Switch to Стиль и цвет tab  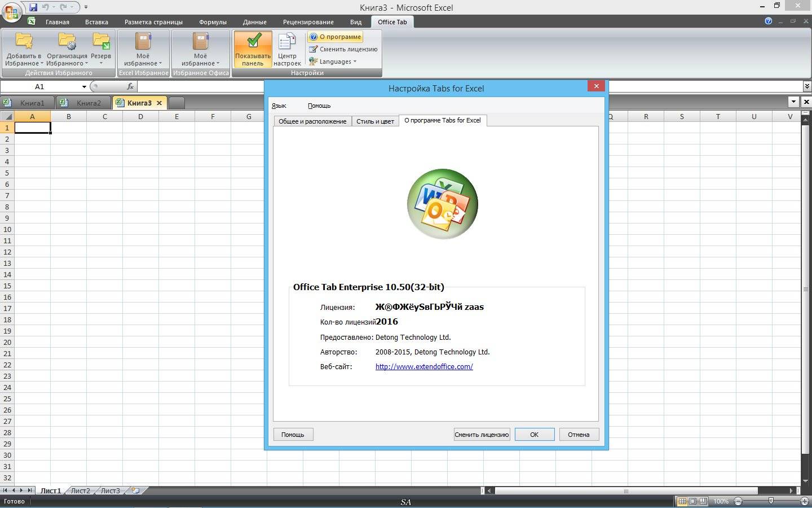pos(375,121)
